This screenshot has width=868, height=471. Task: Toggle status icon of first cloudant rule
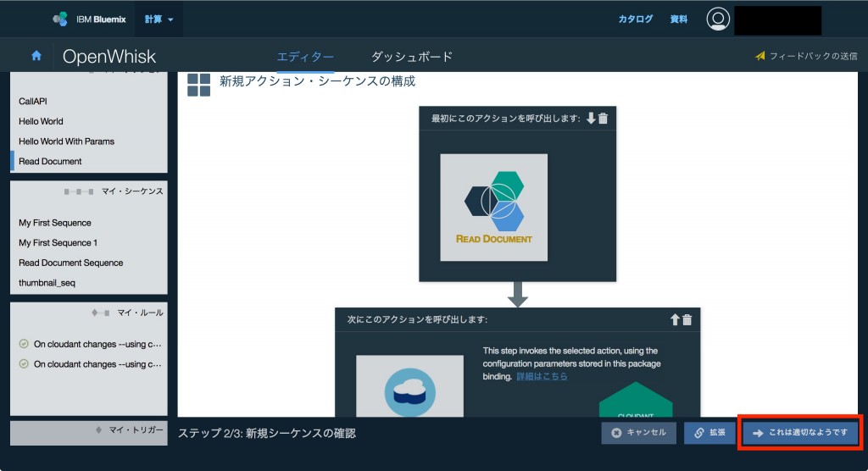(24, 344)
